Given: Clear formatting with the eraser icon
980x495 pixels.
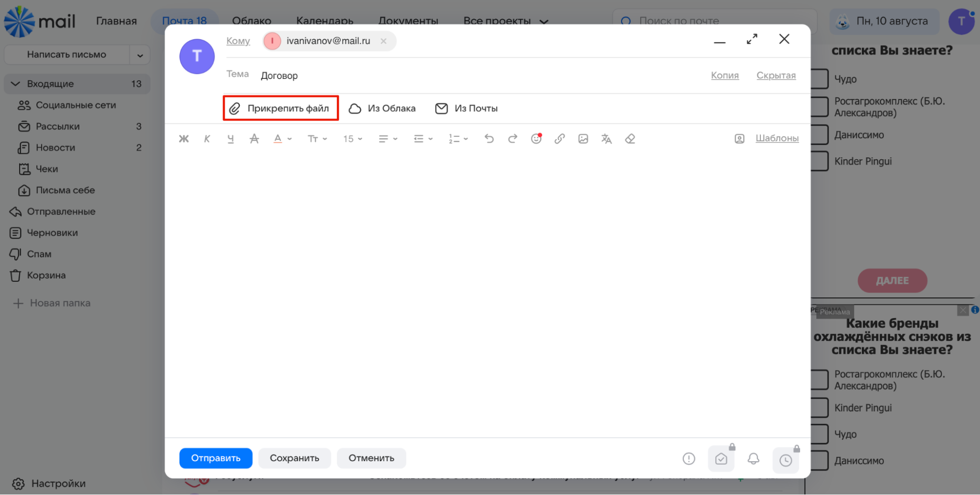Looking at the screenshot, I should point(630,139).
